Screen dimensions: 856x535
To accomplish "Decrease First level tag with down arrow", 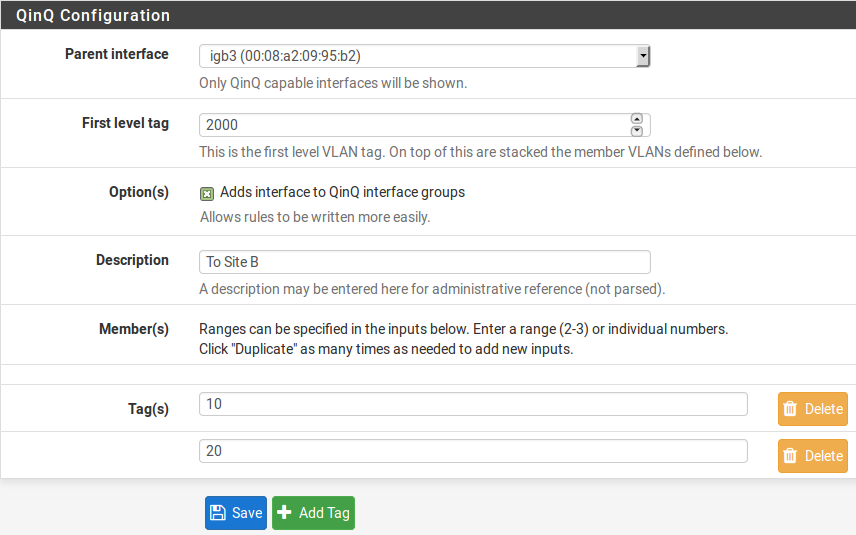I will click(637, 130).
